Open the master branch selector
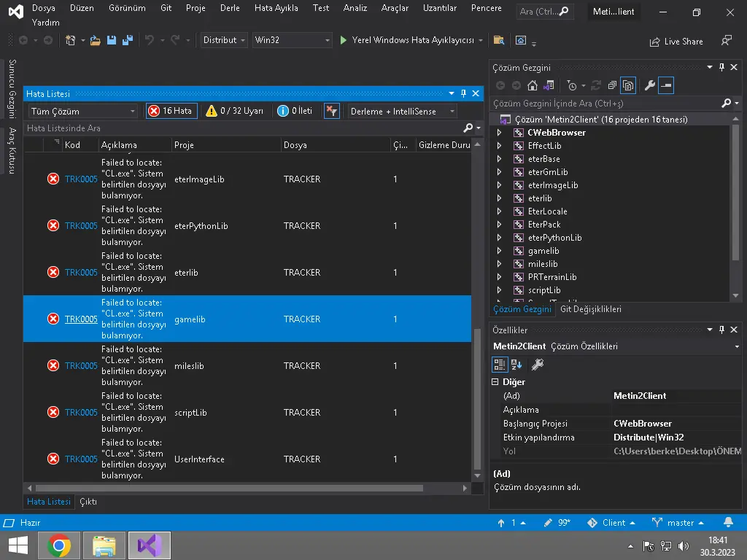747x560 pixels. pos(678,522)
